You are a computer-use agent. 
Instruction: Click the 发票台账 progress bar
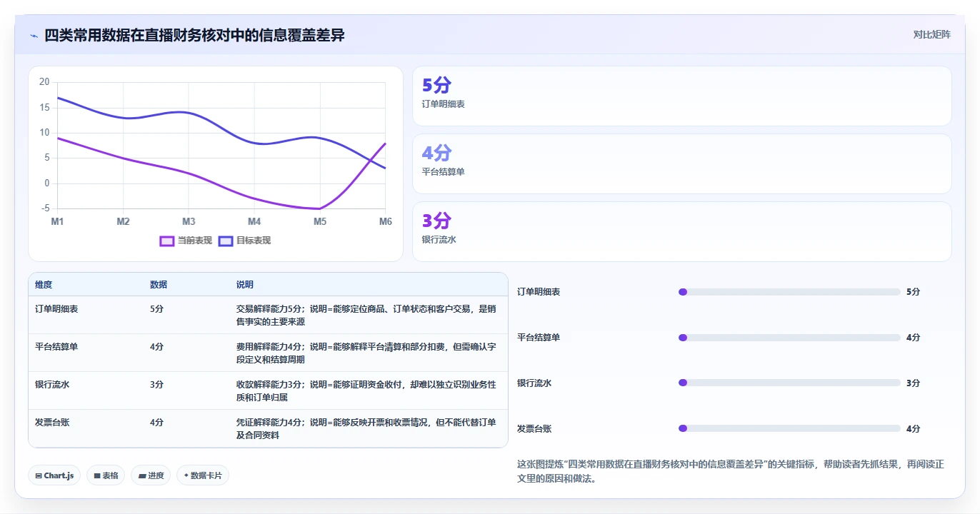click(789, 429)
